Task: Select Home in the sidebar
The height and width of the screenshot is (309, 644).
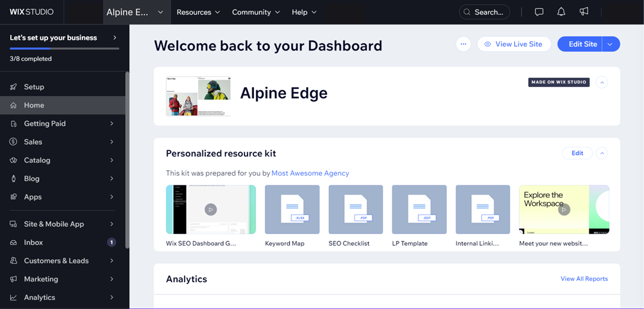Action: (63, 105)
